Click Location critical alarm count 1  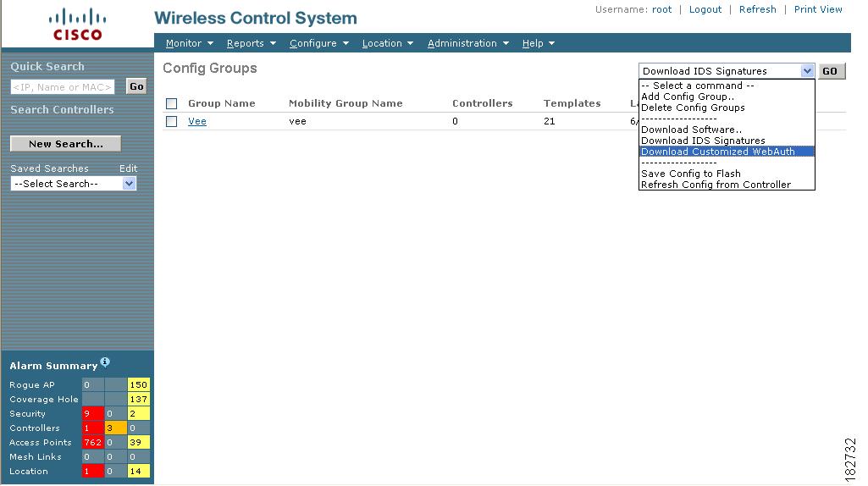[x=92, y=471]
